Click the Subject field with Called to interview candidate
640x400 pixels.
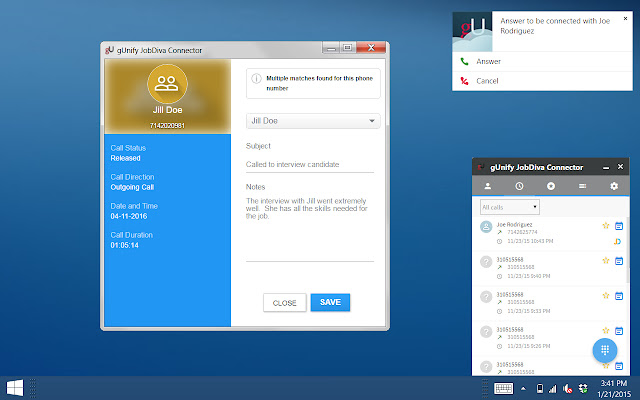[x=310, y=164]
